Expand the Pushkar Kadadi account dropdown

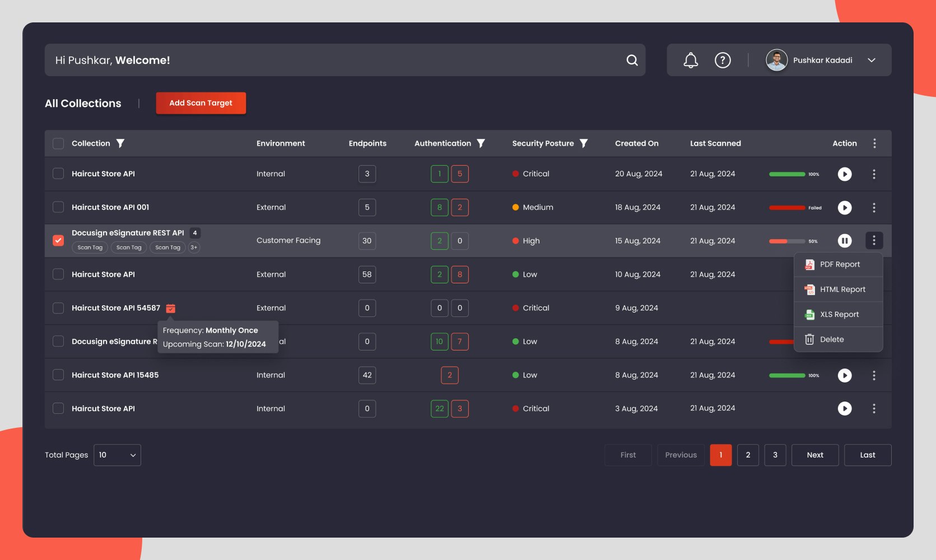[872, 60]
